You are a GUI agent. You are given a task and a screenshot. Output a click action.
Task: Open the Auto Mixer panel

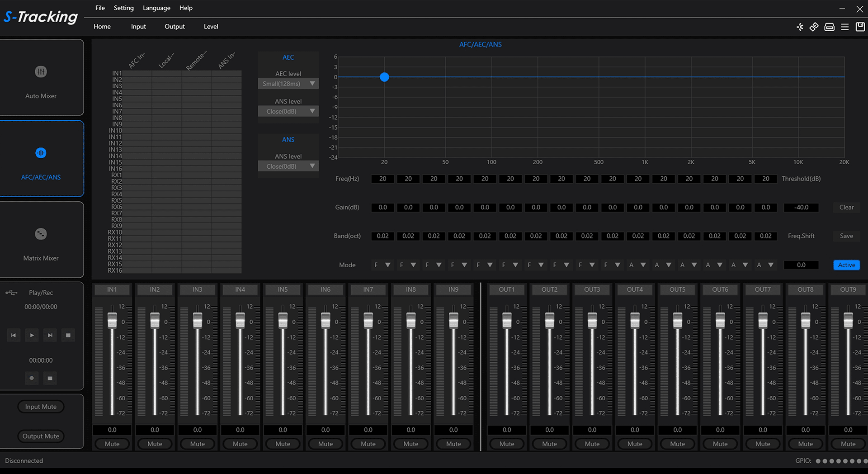41,78
